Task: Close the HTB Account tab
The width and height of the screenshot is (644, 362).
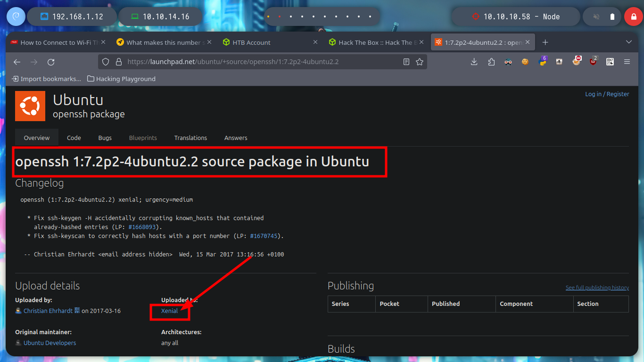Action: coord(316,42)
